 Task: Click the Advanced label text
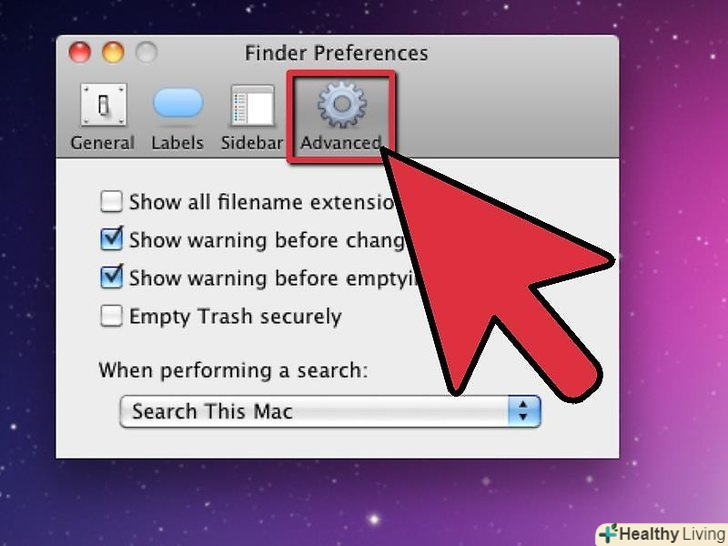click(x=341, y=143)
